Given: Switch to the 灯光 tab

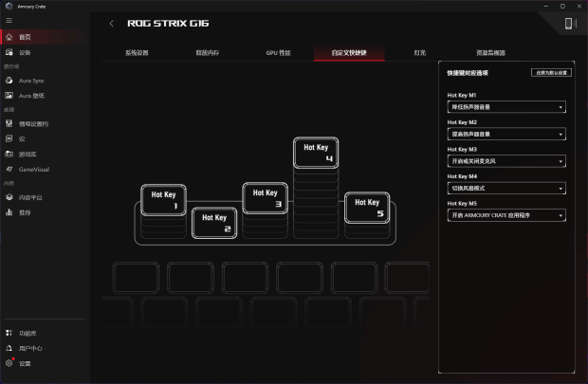Looking at the screenshot, I should [x=419, y=53].
